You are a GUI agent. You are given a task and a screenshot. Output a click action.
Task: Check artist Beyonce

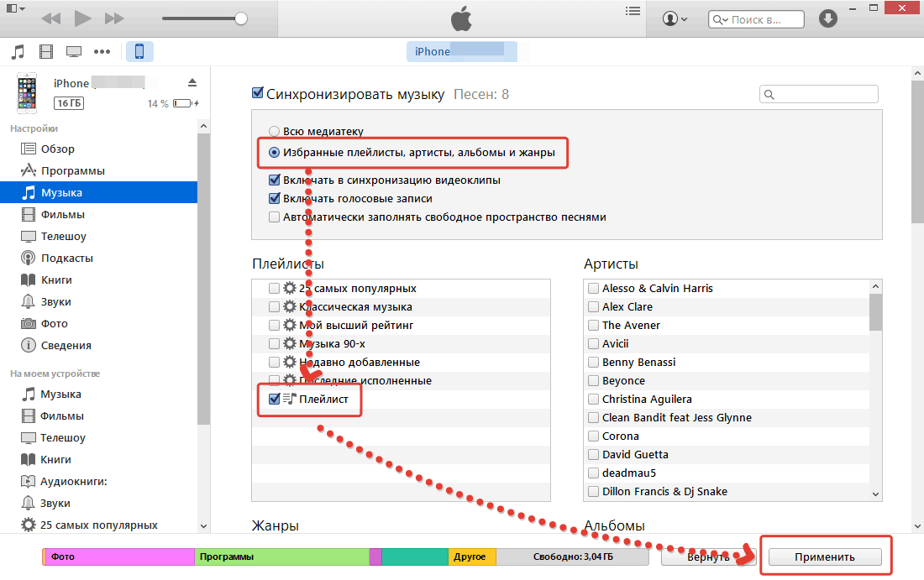593,380
